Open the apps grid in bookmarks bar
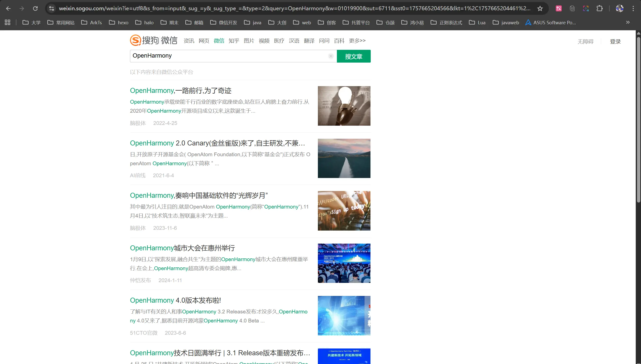Image resolution: width=641 pixels, height=364 pixels. pos(8,23)
